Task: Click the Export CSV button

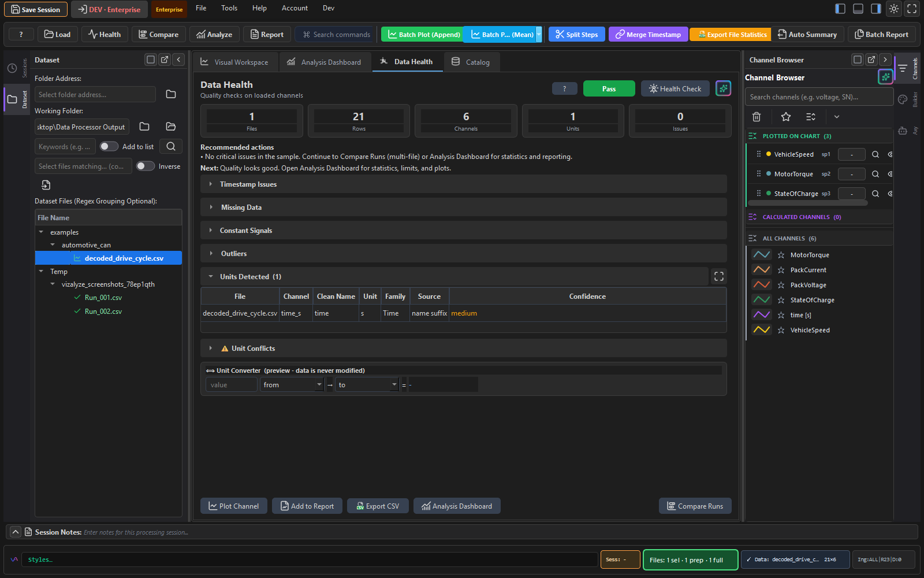Action: 378,506
